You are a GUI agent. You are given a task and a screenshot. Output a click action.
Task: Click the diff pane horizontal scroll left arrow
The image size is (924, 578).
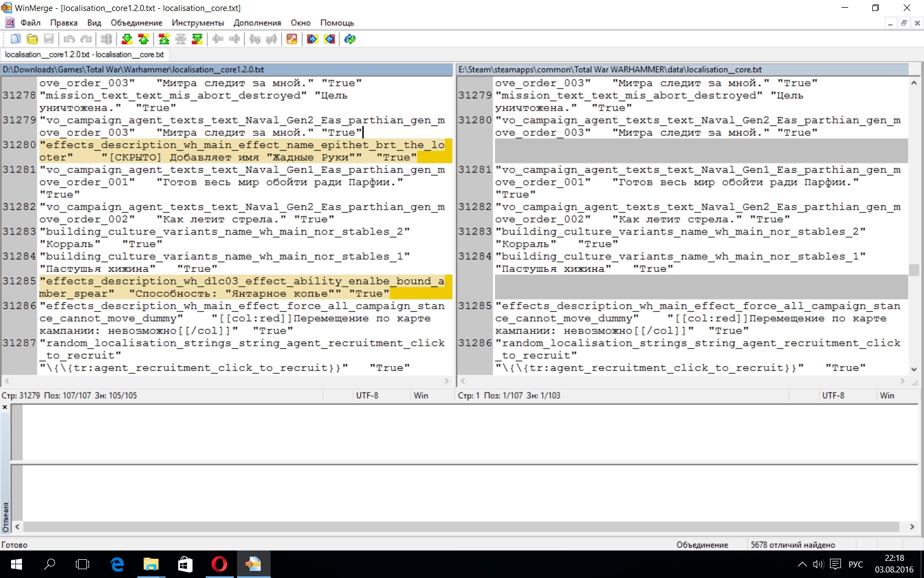[x=18, y=527]
